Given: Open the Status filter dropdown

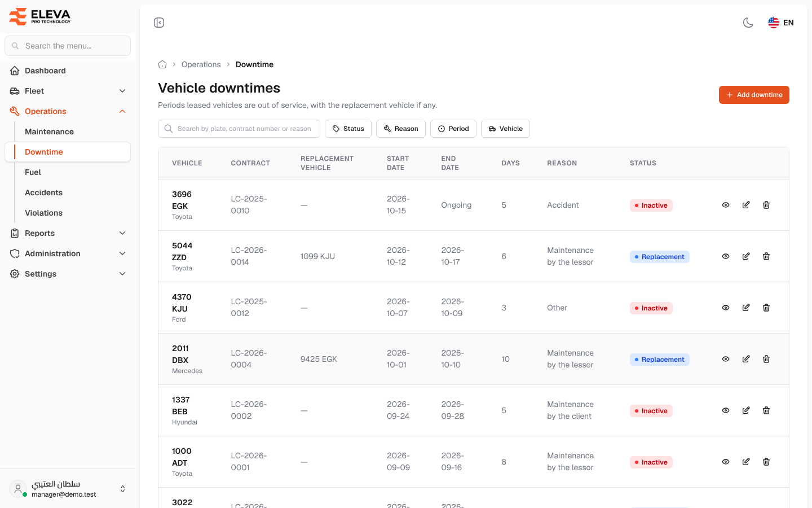Looking at the screenshot, I should pyautogui.click(x=348, y=129).
